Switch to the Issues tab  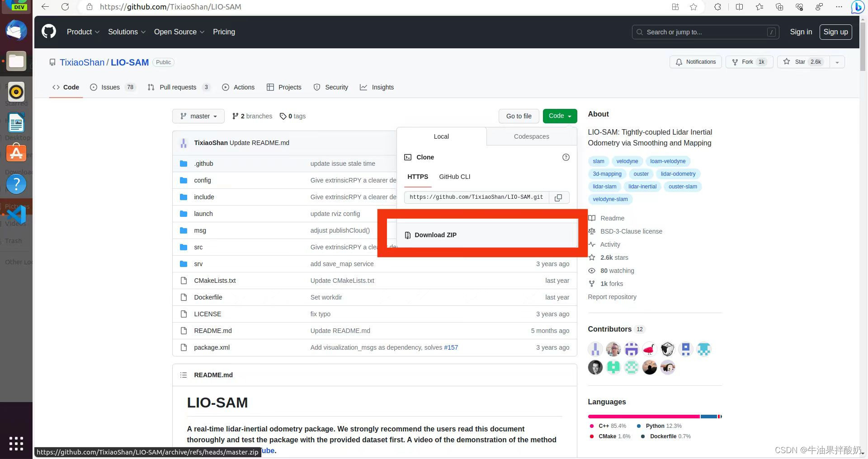[x=113, y=87]
